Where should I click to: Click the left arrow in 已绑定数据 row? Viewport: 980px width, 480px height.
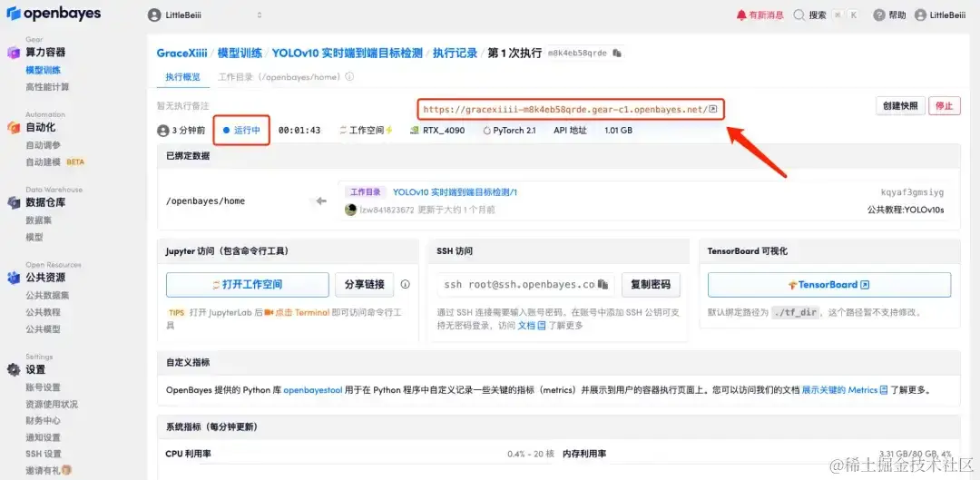click(x=321, y=201)
